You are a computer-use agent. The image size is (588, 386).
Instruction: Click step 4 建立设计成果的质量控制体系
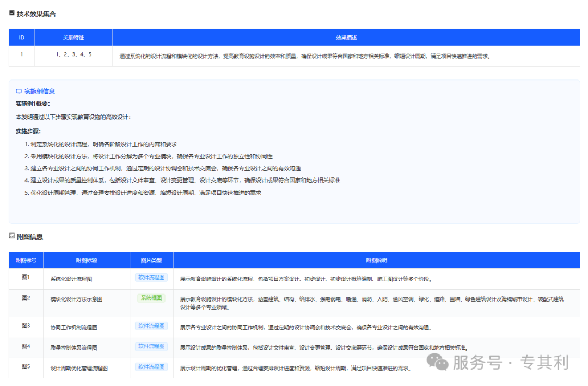tap(182, 180)
